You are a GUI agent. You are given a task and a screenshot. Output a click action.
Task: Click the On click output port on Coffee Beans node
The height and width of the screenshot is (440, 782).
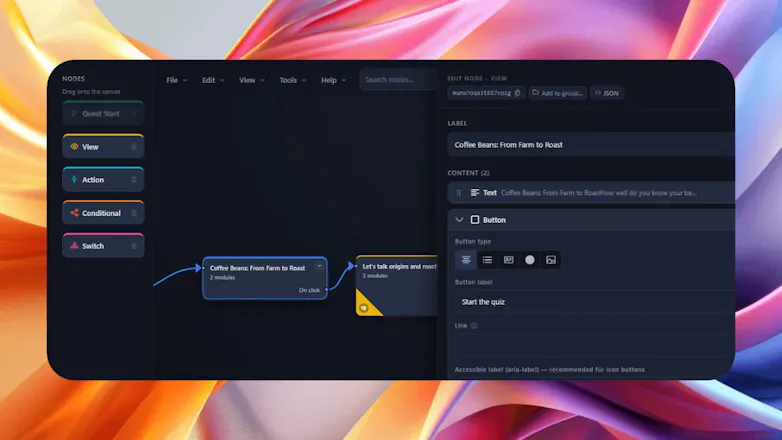coord(326,290)
